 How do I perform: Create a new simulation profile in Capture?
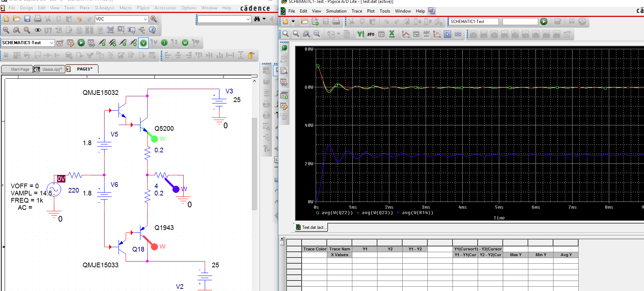pos(60,43)
